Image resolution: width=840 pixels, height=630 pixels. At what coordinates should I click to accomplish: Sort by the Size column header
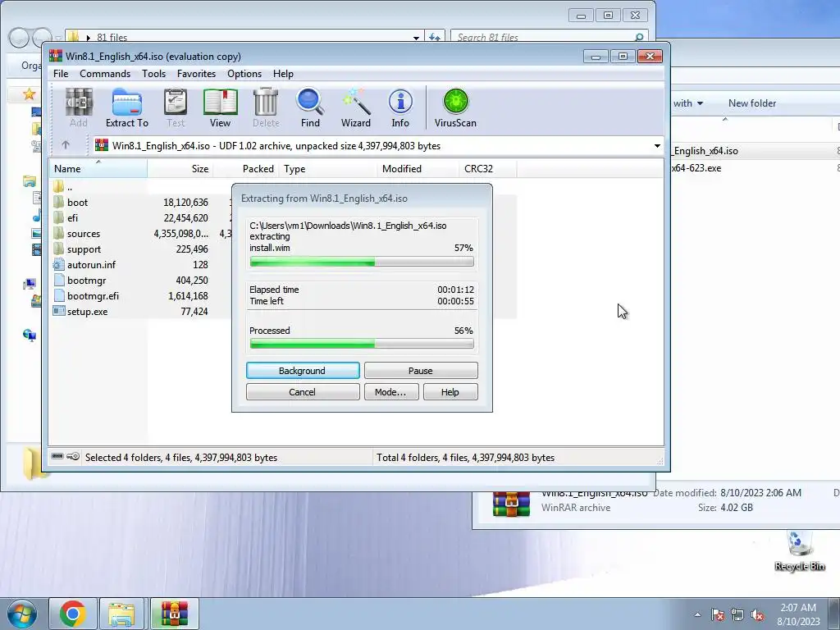coord(180,169)
